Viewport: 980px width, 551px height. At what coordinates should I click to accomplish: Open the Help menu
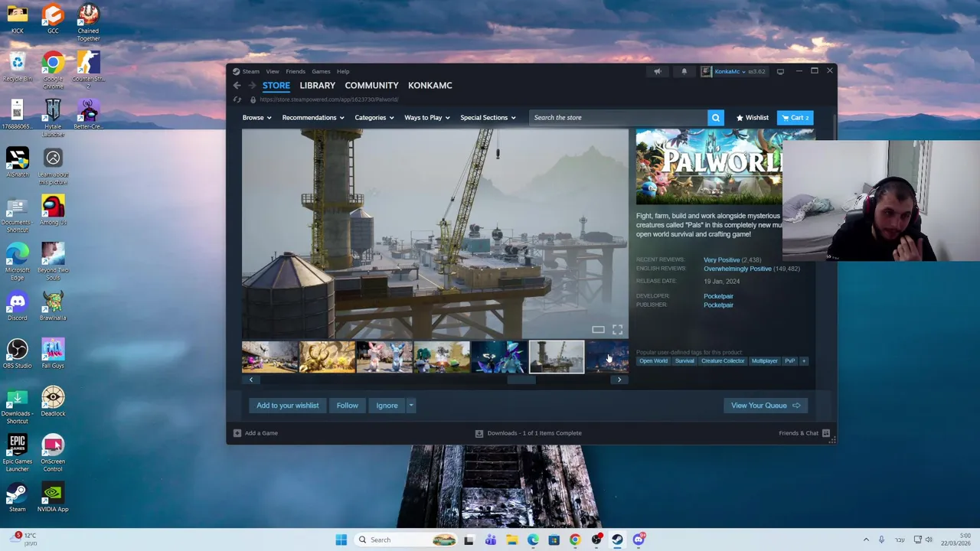click(343, 71)
